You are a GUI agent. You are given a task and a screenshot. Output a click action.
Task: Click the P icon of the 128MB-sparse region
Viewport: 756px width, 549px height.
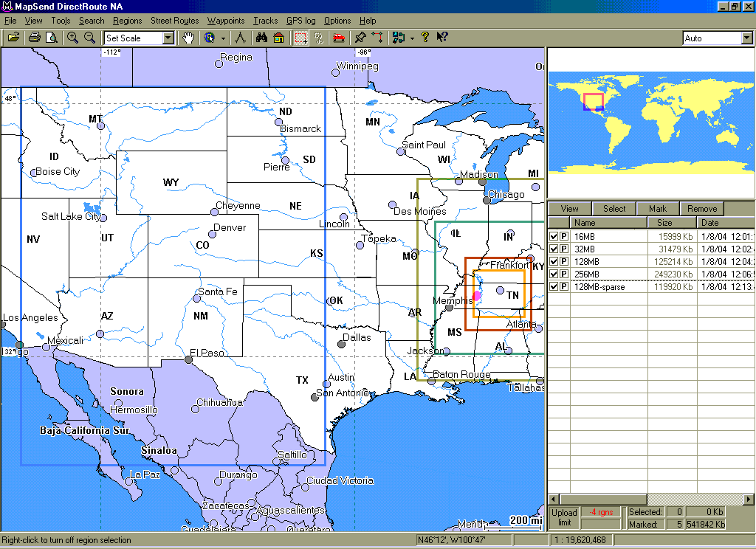563,287
